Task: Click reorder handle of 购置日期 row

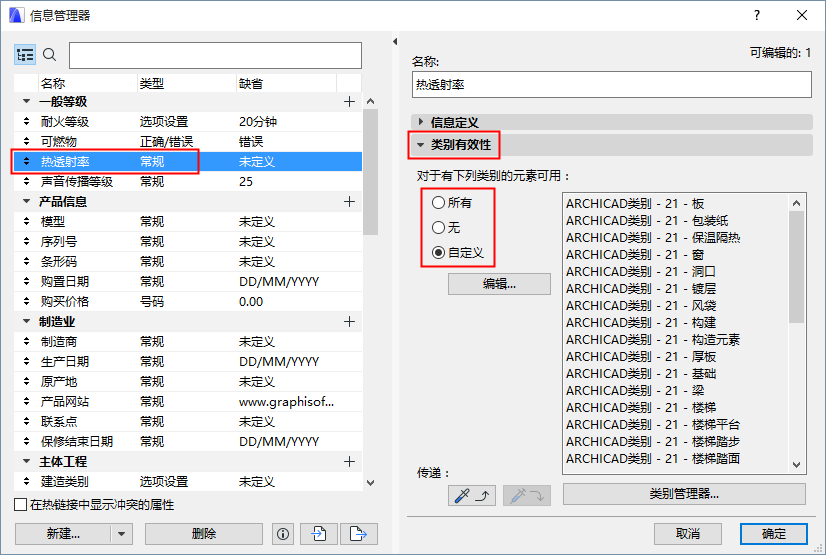Action: pyautogui.click(x=26, y=282)
